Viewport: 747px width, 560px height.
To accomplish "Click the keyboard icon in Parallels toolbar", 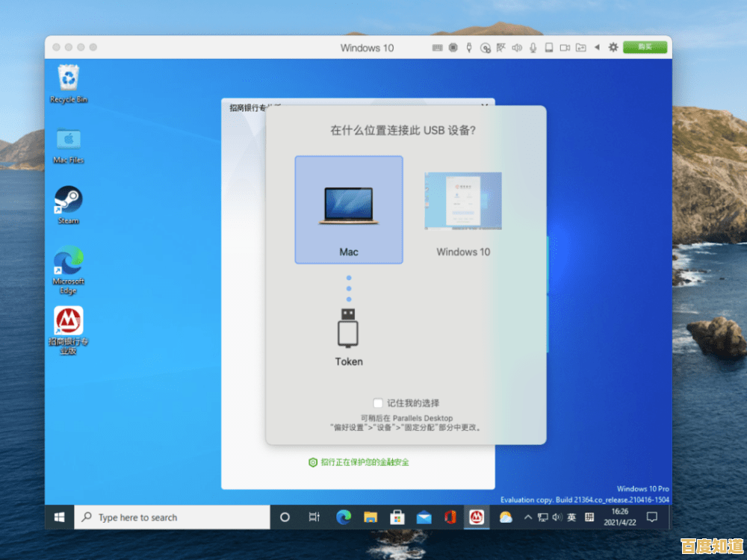I will [x=439, y=47].
